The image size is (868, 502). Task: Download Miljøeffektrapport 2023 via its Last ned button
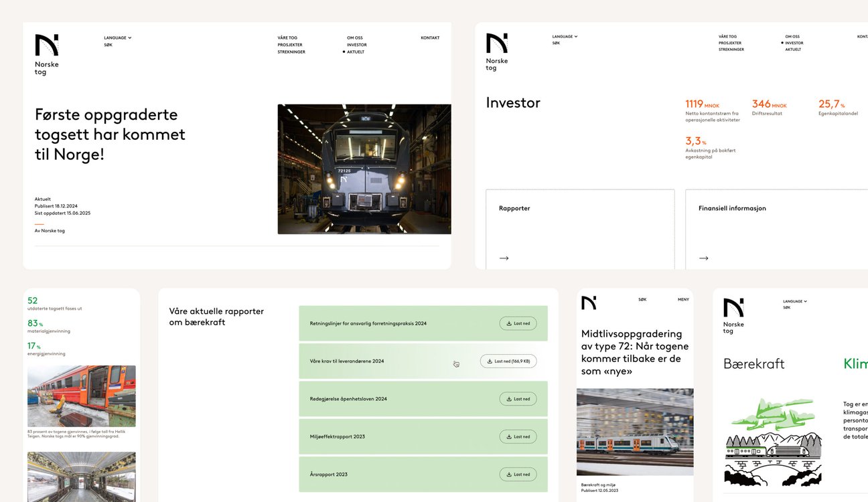tap(518, 436)
